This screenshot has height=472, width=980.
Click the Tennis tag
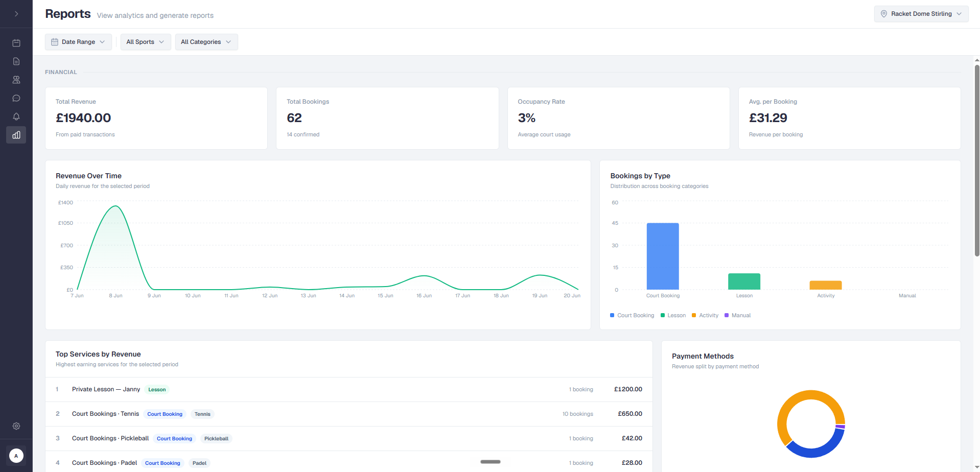click(x=202, y=414)
